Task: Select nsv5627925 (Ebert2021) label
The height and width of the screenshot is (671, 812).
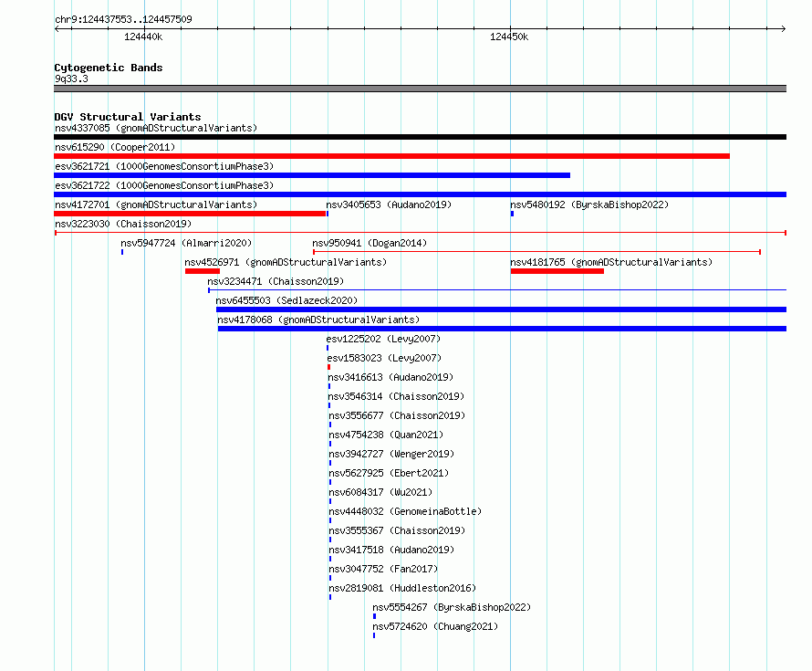Action: coord(389,473)
